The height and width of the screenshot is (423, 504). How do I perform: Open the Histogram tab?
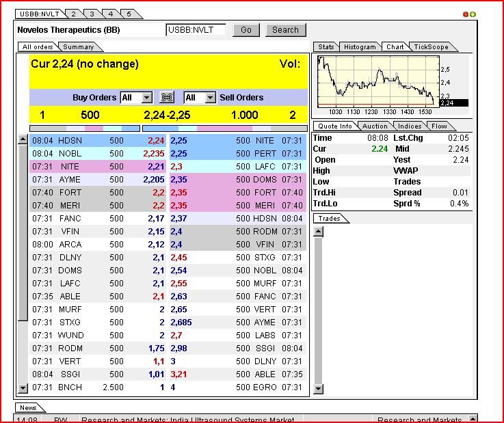360,47
